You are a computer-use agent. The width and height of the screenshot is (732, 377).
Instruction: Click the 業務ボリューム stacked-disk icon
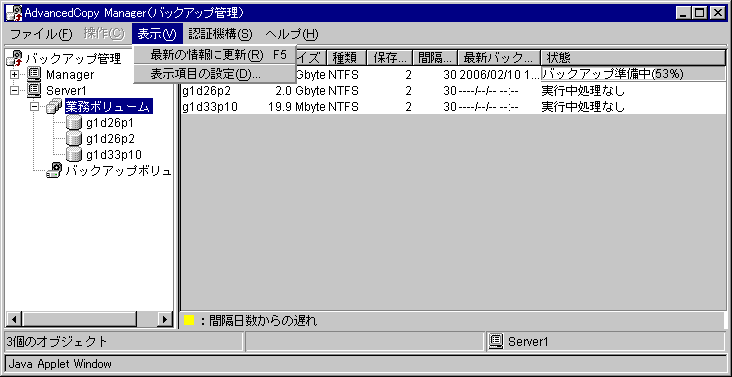54,106
